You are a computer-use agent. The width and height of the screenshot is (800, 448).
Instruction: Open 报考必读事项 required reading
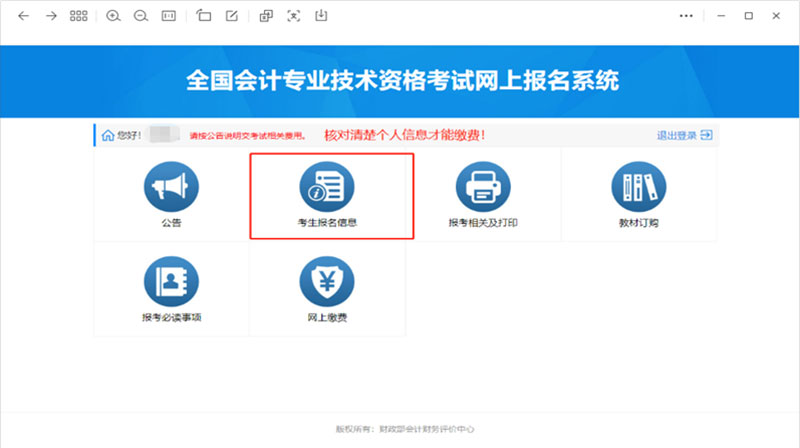pyautogui.click(x=171, y=282)
